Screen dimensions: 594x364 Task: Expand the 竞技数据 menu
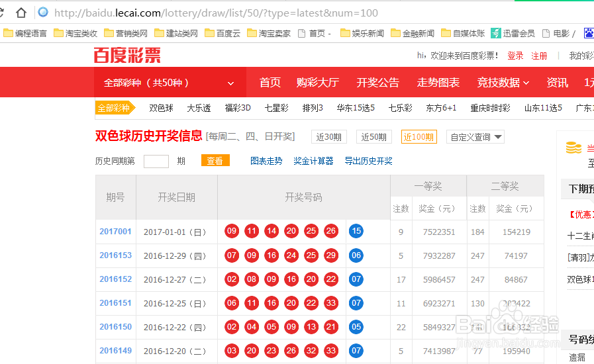pos(503,83)
